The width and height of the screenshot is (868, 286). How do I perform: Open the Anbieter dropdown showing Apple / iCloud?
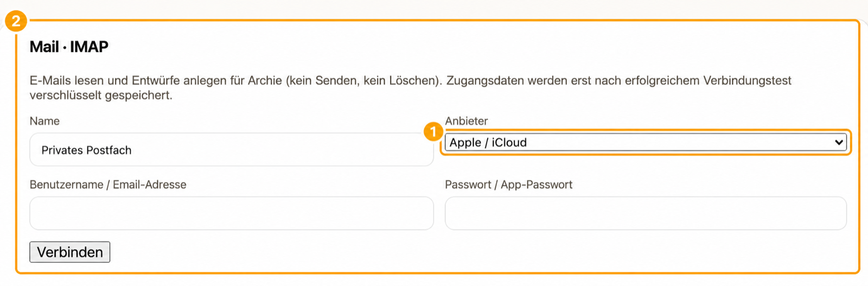(x=646, y=143)
